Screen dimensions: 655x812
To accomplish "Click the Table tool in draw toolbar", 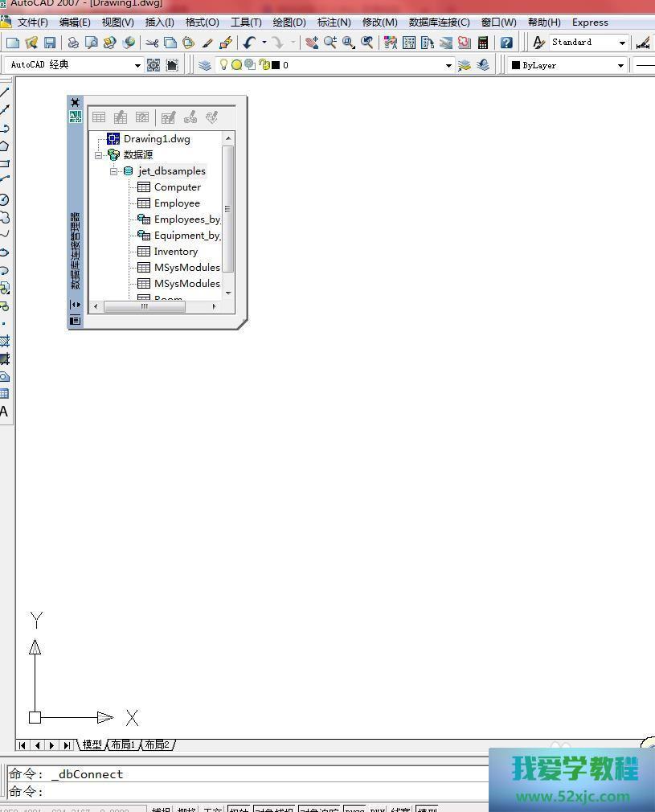I will point(4,394).
